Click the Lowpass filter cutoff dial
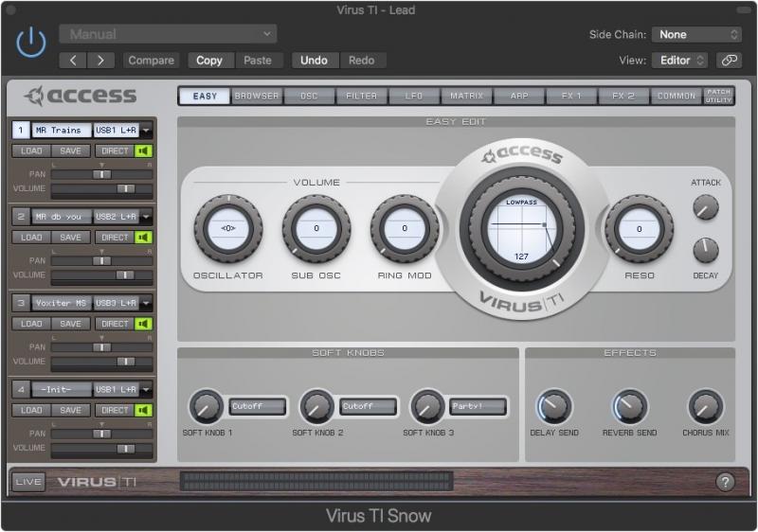Screen dimensions: 758x532 522,229
